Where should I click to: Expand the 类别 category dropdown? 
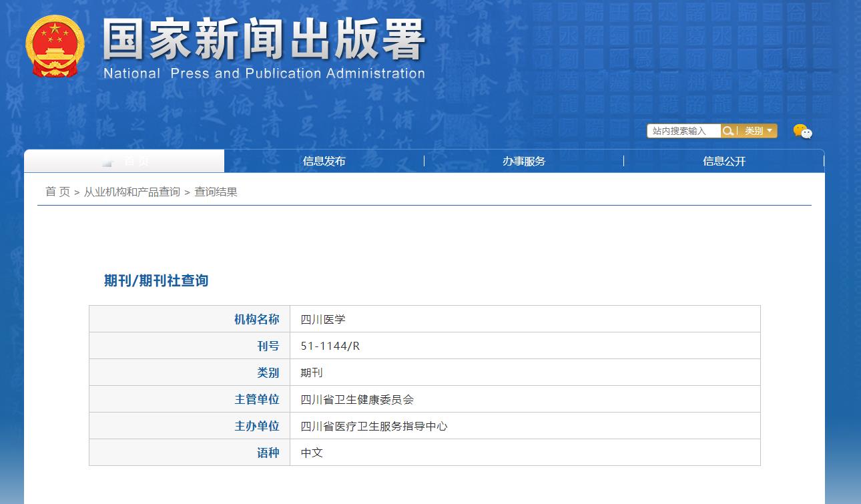(x=758, y=131)
